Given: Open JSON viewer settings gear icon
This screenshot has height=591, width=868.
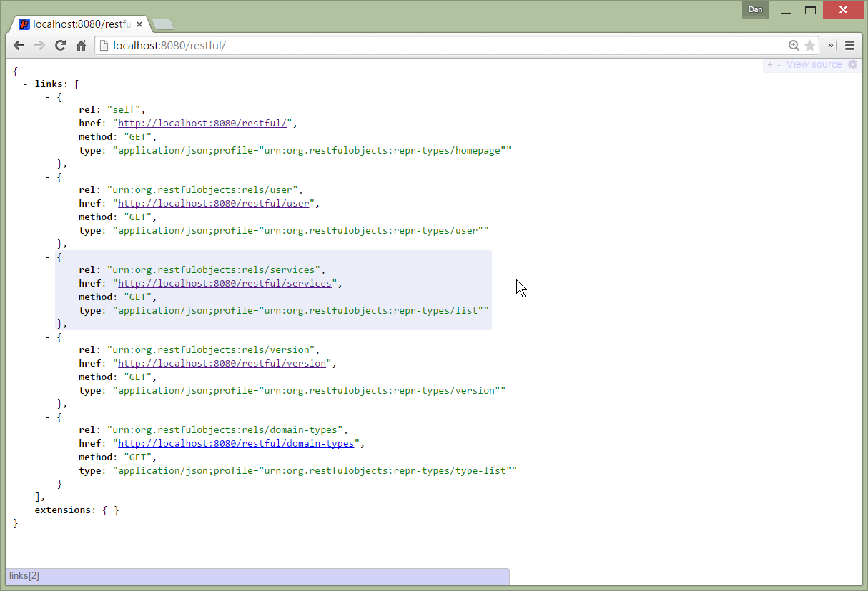Looking at the screenshot, I should 852,64.
